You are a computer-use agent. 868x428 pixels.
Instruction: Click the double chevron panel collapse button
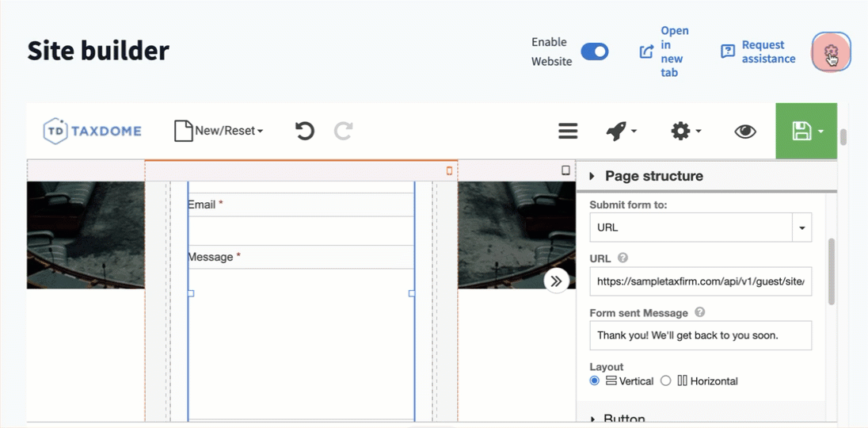[x=557, y=281]
